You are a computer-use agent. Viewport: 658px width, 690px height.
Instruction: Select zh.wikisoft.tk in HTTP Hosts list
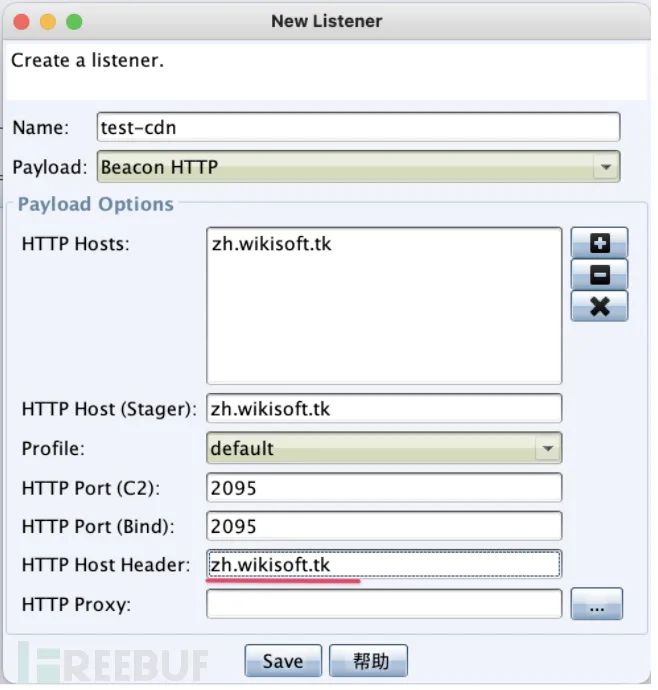pos(271,243)
